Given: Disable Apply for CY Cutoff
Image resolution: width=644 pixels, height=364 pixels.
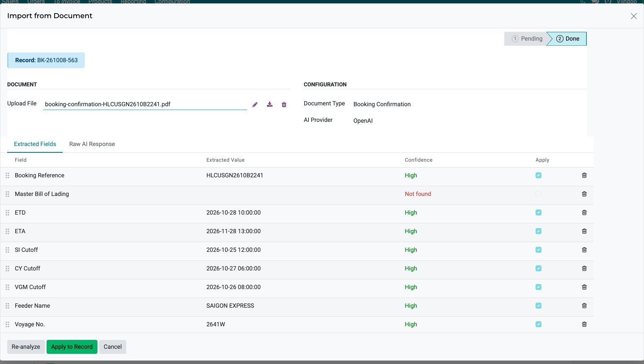Looking at the screenshot, I should coord(539,268).
